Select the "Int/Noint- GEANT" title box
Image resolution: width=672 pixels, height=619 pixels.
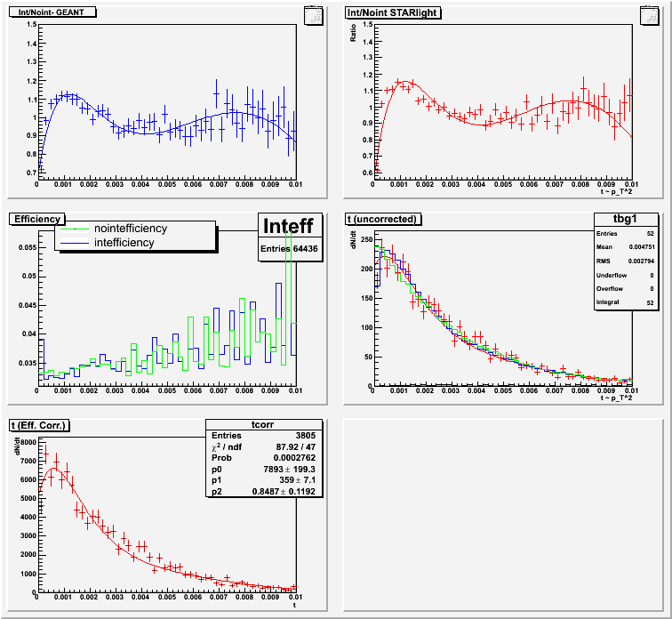tap(52, 12)
